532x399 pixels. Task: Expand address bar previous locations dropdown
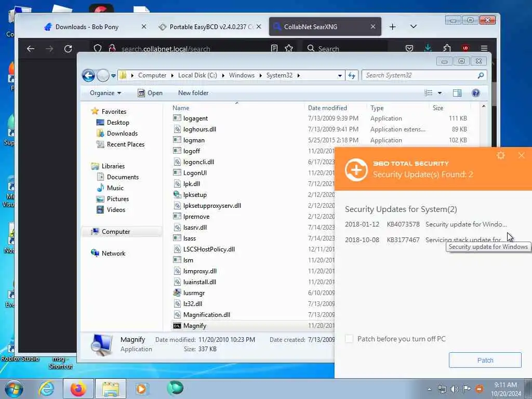pos(340,76)
